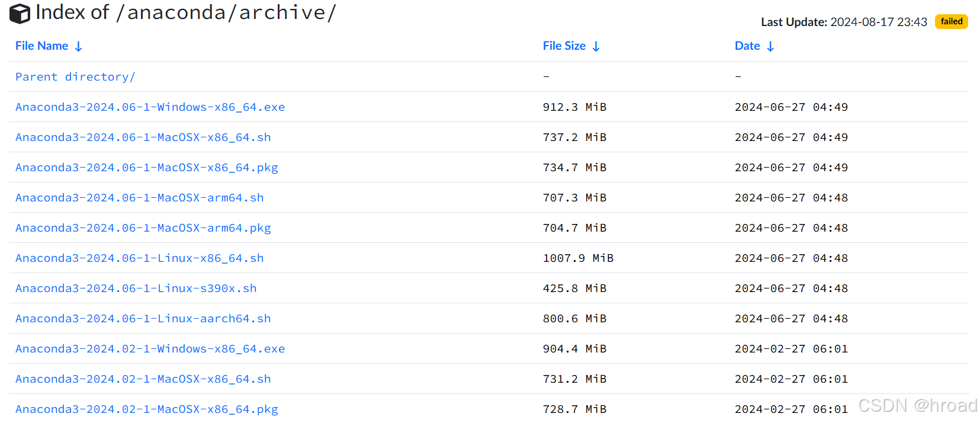
Task: Click date of Linux-aarch64 row
Action: 792,319
